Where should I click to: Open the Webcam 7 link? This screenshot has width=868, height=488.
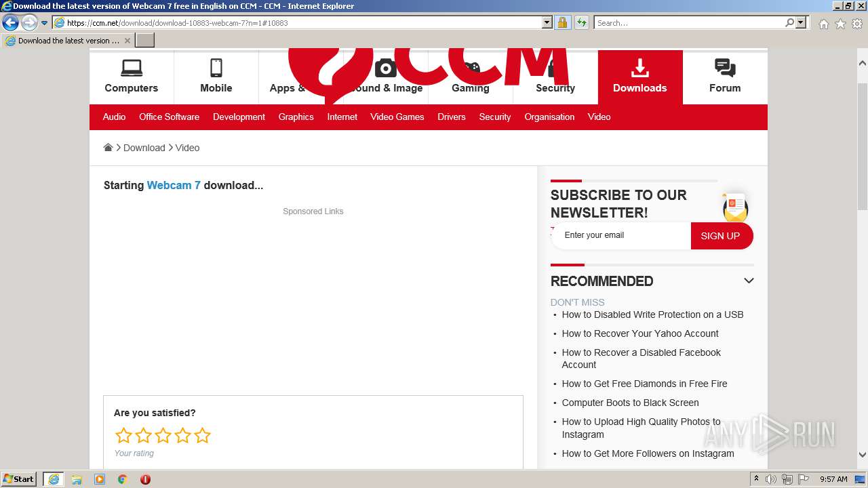pyautogui.click(x=174, y=185)
